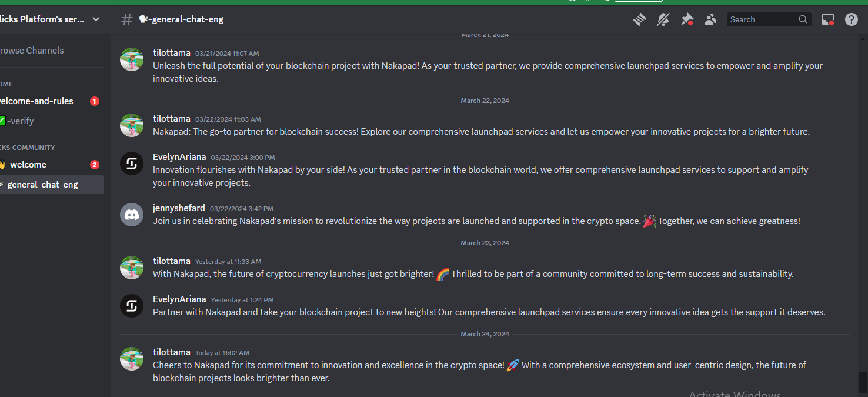The image size is (868, 397).
Task: Open the inbox icon
Action: pyautogui.click(x=828, y=19)
